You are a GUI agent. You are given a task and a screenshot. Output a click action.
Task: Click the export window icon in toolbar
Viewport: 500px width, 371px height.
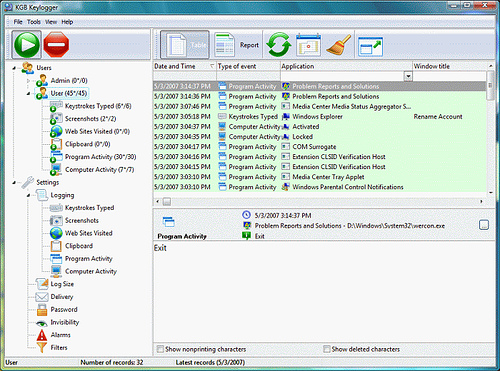coord(370,46)
